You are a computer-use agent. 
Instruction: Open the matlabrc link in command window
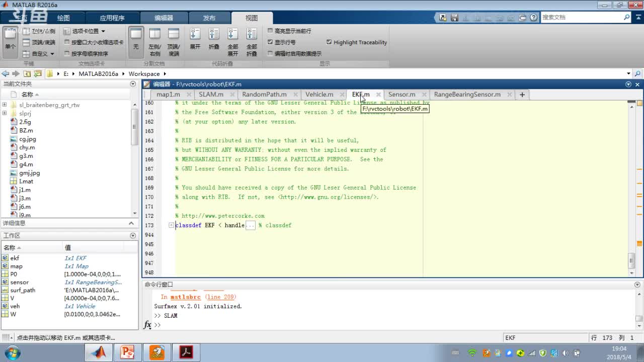pyautogui.click(x=185, y=297)
